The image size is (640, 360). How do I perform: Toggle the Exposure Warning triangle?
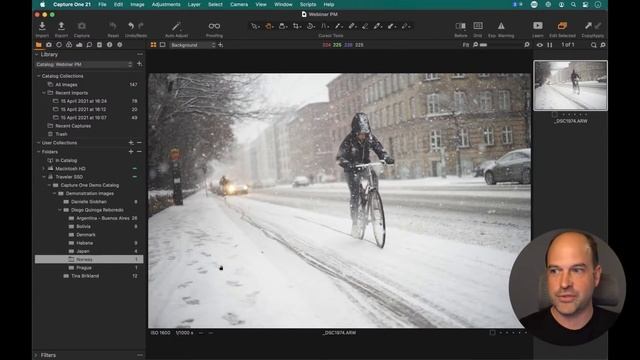pos(501,26)
